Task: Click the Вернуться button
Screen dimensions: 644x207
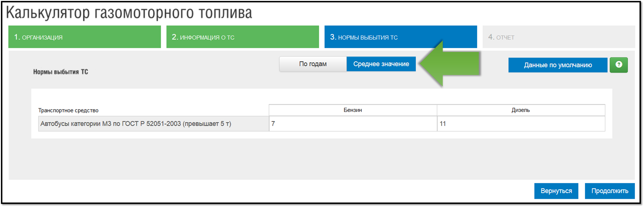Action: pyautogui.click(x=556, y=191)
